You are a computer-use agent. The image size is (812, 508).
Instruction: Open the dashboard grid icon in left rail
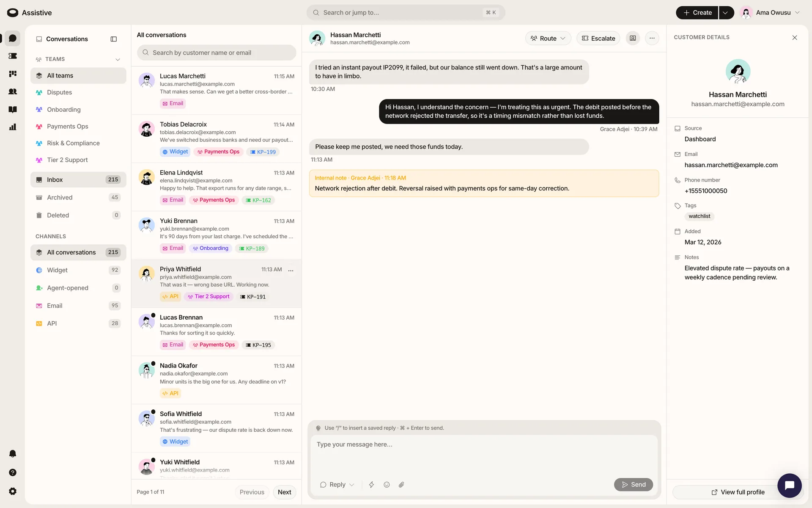[x=13, y=74]
